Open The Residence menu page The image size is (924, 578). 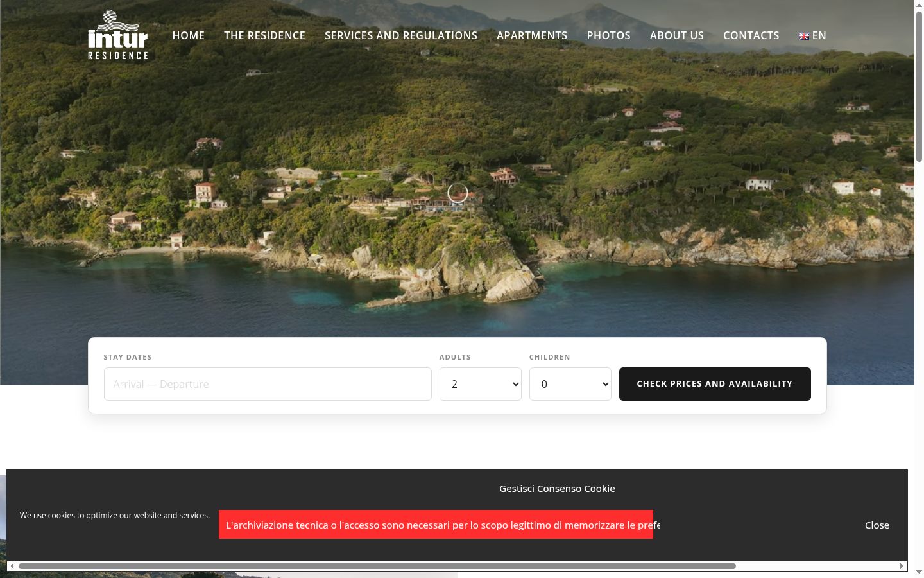(x=264, y=36)
